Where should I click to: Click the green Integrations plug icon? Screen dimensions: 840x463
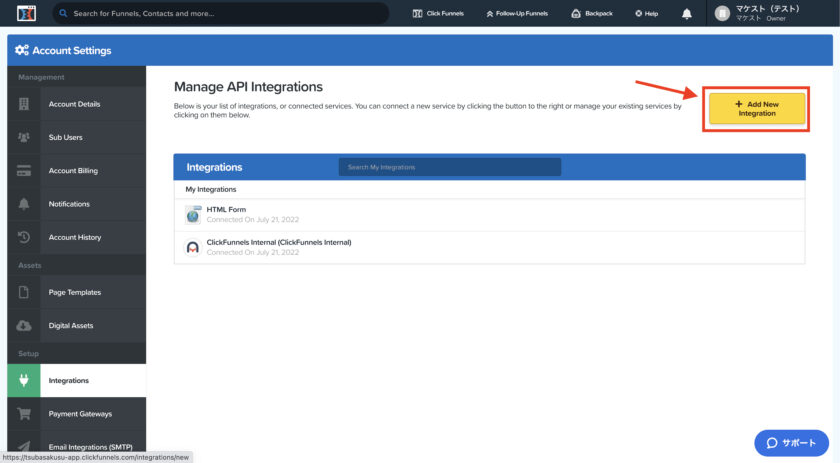(x=24, y=380)
